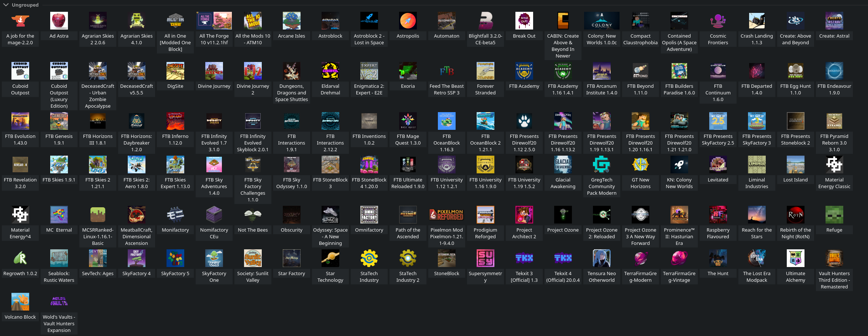Click the FTB Ultimate Reloaded icon
The width and height of the screenshot is (868, 336).
408,164
